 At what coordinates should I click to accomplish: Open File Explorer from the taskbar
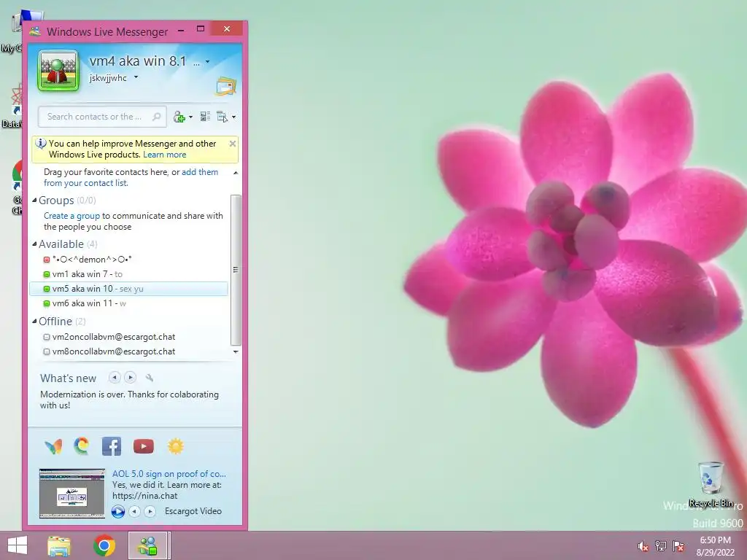tap(59, 545)
